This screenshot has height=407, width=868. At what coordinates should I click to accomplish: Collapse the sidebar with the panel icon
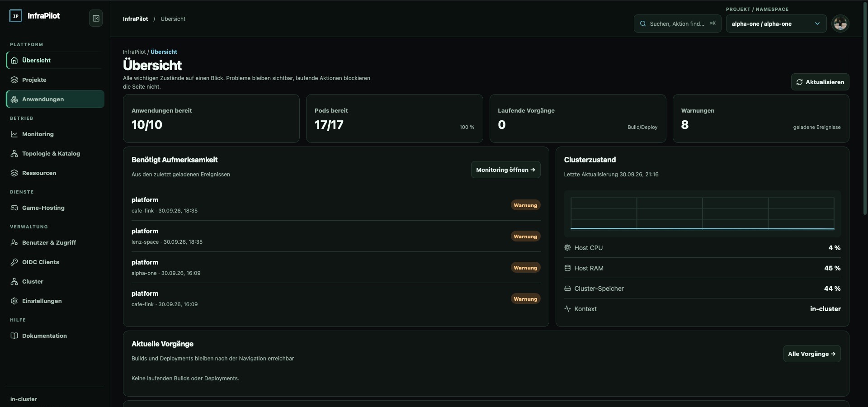[x=96, y=18]
